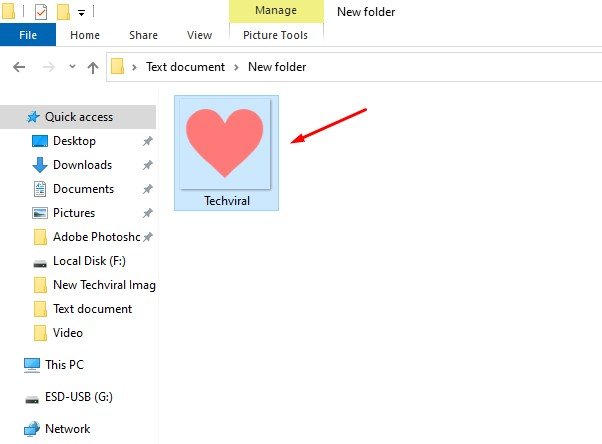The width and height of the screenshot is (602, 444).
Task: Open the Desktop folder in sidebar
Action: [x=74, y=141]
